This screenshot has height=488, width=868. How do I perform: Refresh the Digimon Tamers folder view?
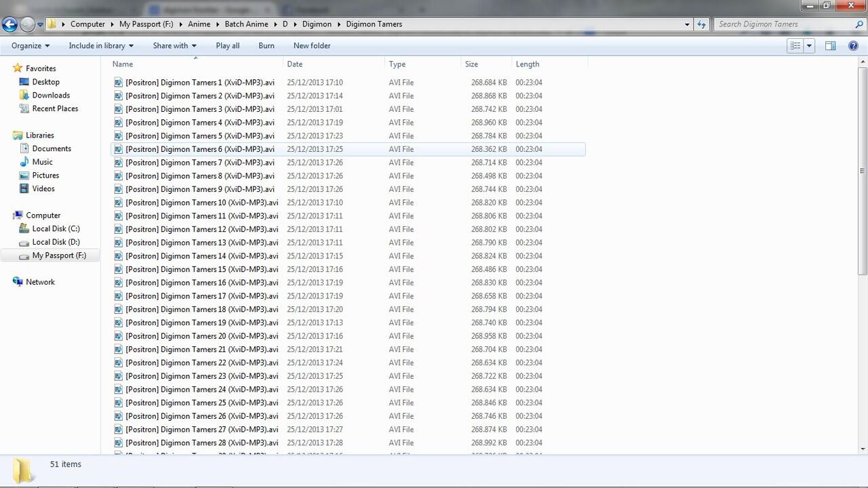[x=702, y=24]
